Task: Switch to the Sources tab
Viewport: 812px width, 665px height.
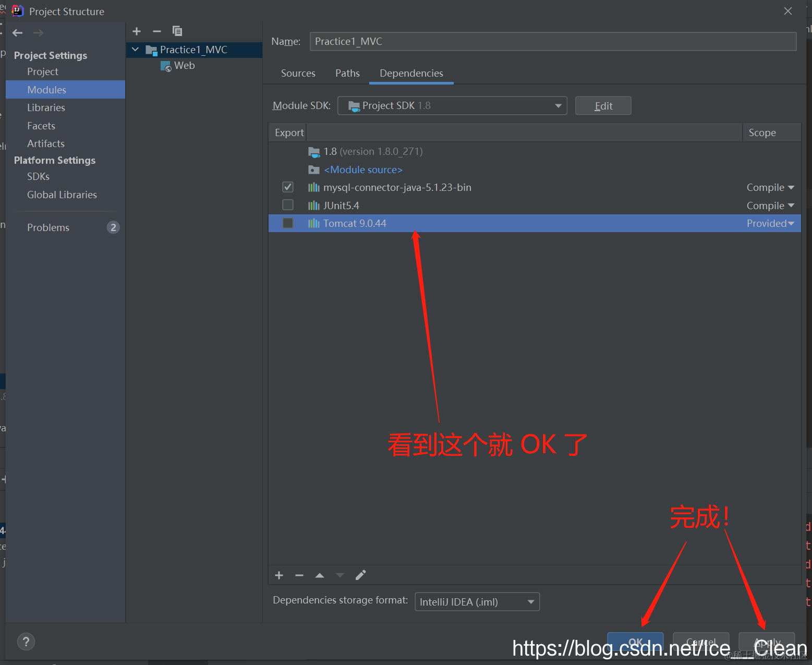Action: point(298,74)
